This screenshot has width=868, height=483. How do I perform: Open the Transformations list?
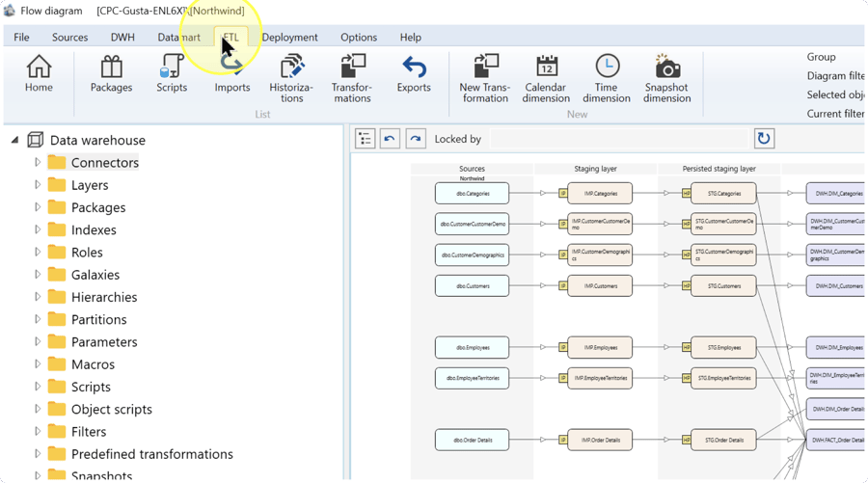pos(352,78)
